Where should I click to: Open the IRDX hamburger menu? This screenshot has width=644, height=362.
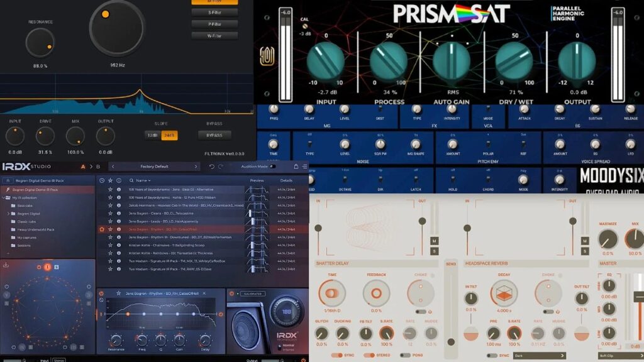[305, 167]
